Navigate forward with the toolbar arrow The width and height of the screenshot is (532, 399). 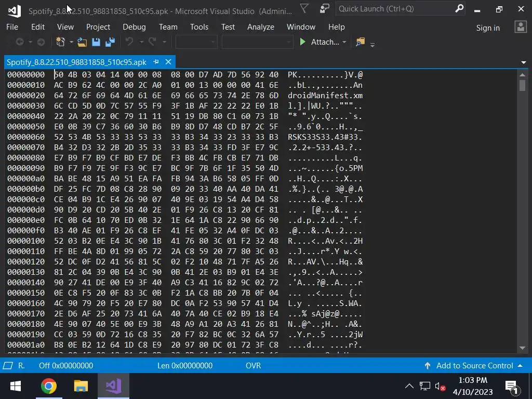tap(41, 42)
